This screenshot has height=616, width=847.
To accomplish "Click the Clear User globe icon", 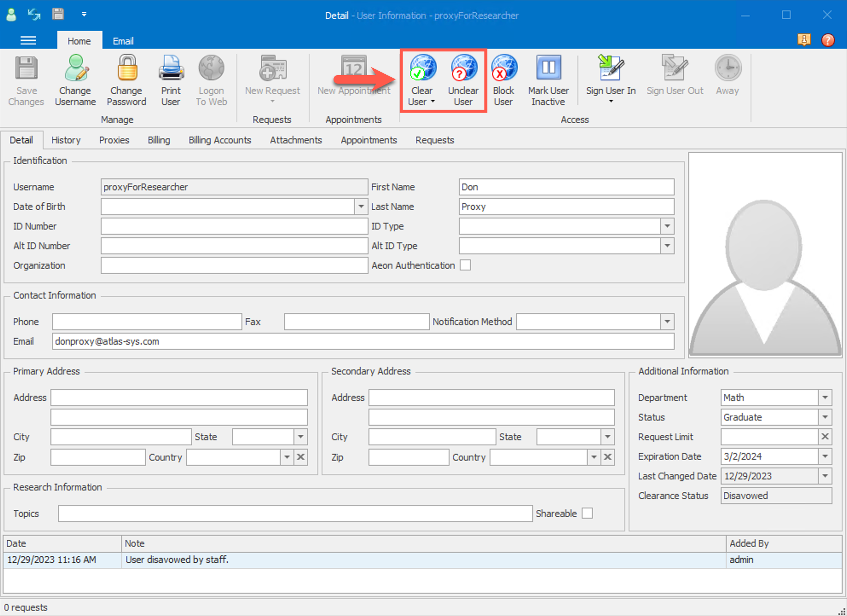I will [422, 68].
